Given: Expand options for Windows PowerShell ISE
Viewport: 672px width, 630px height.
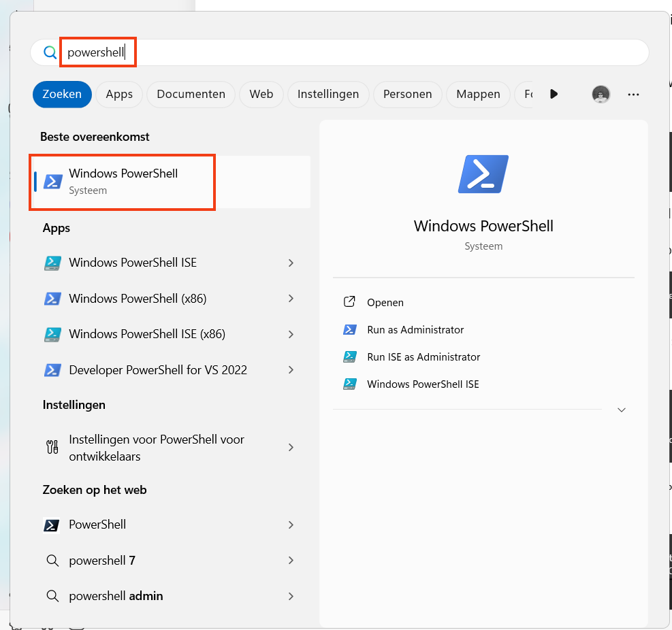Looking at the screenshot, I should click(x=291, y=263).
